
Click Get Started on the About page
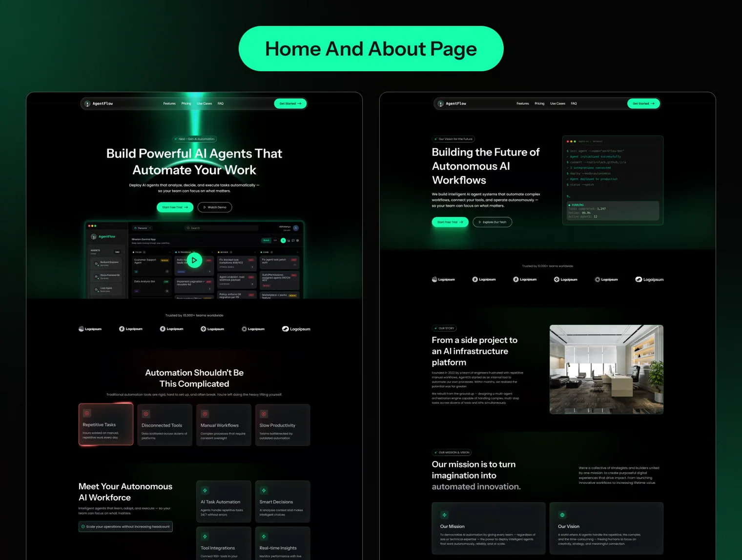643,103
